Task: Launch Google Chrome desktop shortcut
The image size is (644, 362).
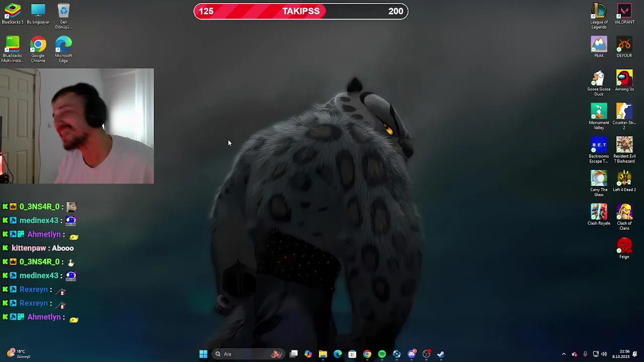Action: [38, 49]
